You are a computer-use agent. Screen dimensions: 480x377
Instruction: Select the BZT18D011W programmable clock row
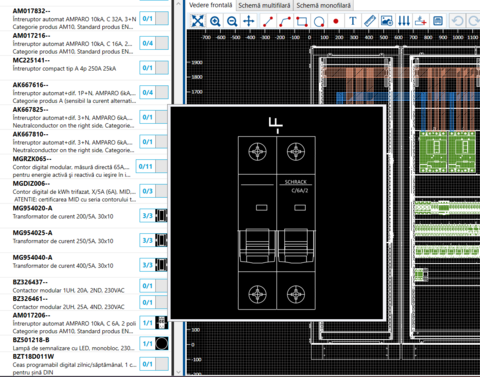point(85,364)
